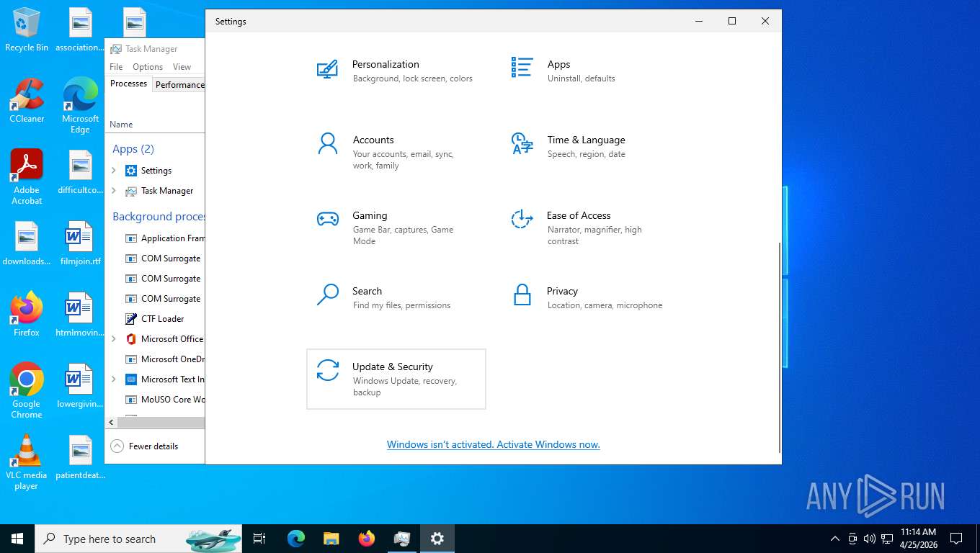This screenshot has height=553, width=980.
Task: Select Task Manager icon in Apps list
Action: pos(130,191)
